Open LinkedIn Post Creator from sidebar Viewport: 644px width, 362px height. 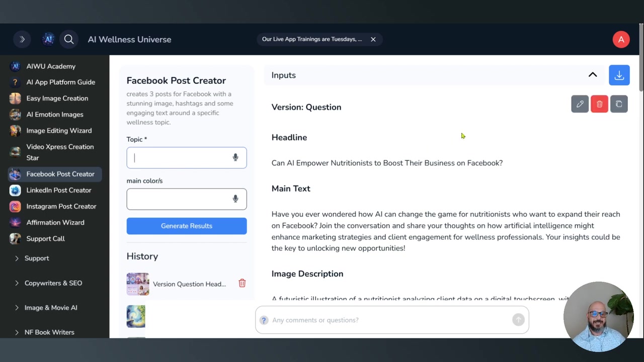pyautogui.click(x=58, y=190)
